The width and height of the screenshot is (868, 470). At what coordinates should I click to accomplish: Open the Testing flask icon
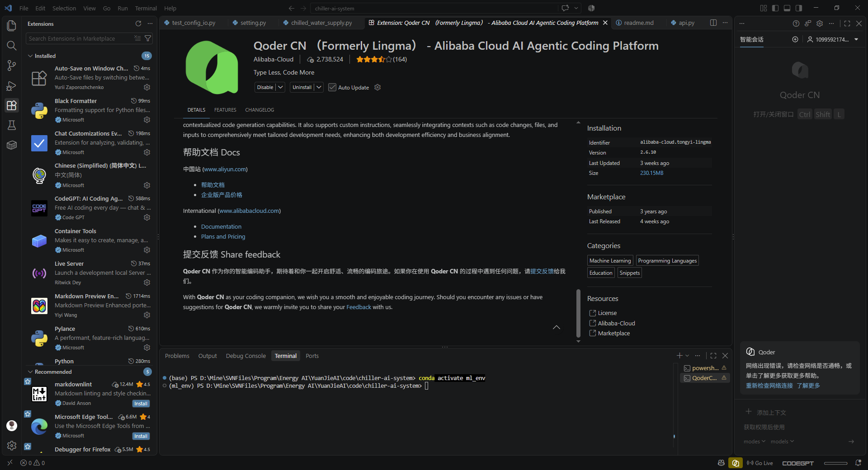(x=12, y=125)
